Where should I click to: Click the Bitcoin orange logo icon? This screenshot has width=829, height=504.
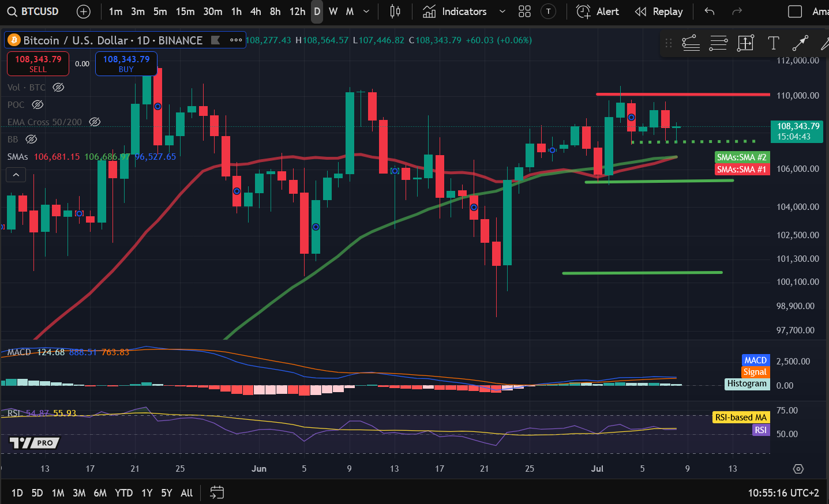14,40
